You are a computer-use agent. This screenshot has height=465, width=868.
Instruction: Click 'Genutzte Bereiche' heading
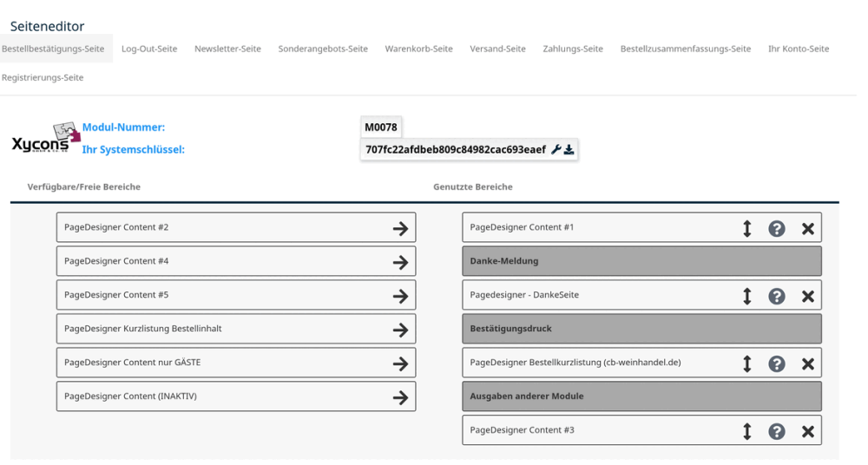point(473,187)
